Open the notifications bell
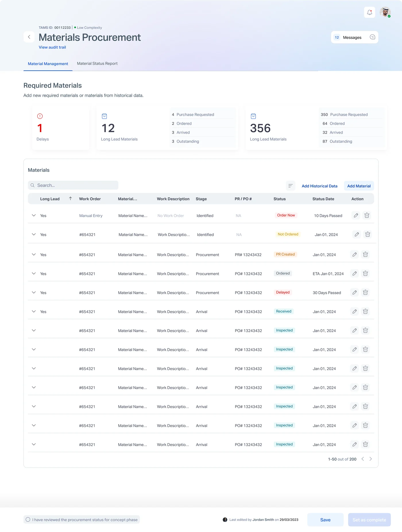 [370, 12]
